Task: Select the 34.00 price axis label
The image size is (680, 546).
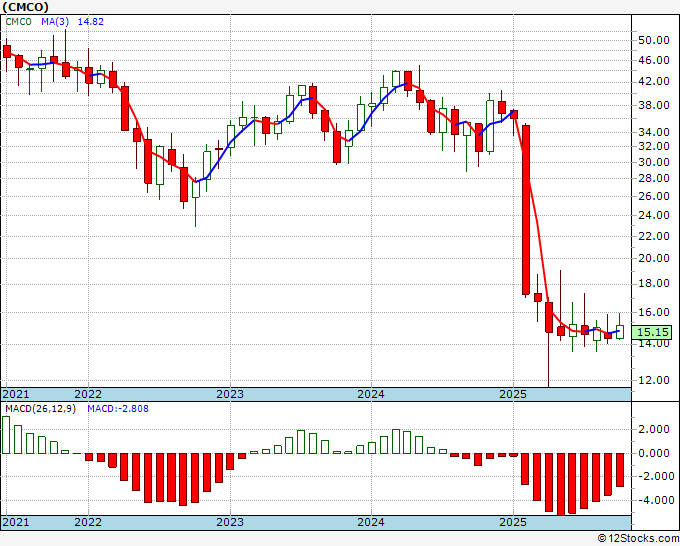Action: point(654,132)
